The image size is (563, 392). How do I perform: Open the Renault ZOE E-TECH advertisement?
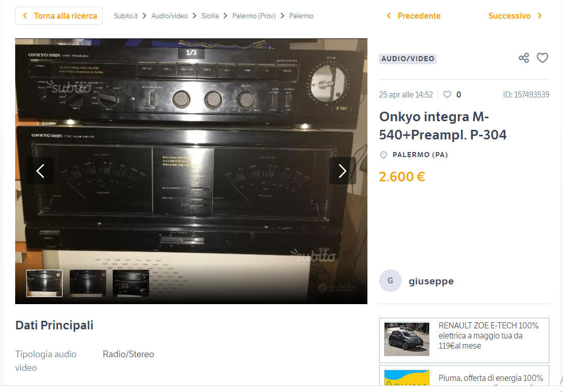click(x=464, y=340)
